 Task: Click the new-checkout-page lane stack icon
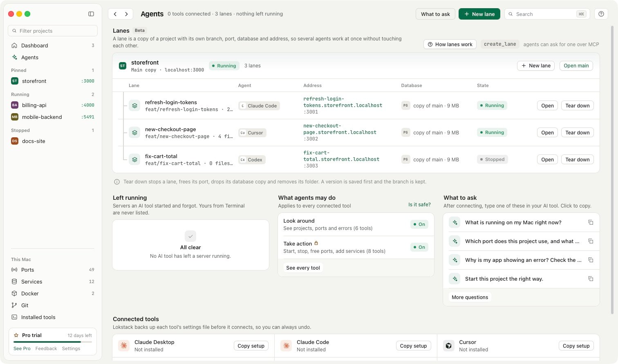134,132
